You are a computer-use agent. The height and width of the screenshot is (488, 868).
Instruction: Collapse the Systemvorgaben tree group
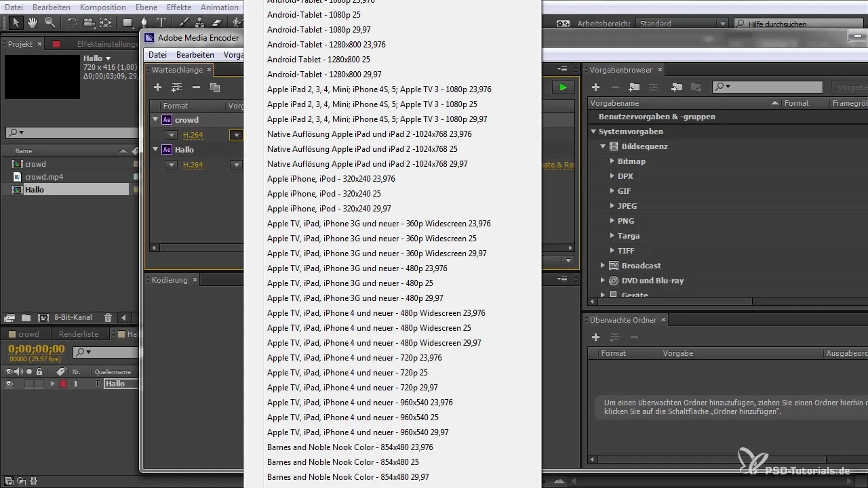[593, 131]
